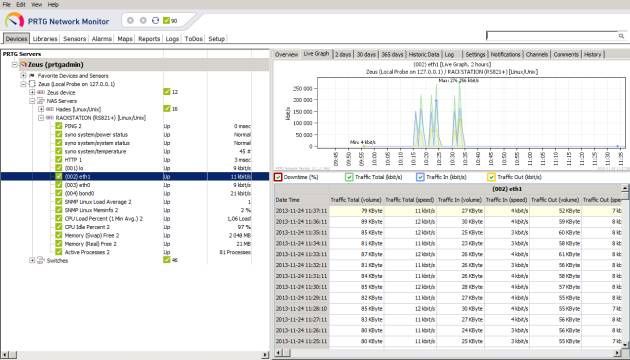Click status icon of (004) bond0
The image size is (630, 360).
pos(59,193)
